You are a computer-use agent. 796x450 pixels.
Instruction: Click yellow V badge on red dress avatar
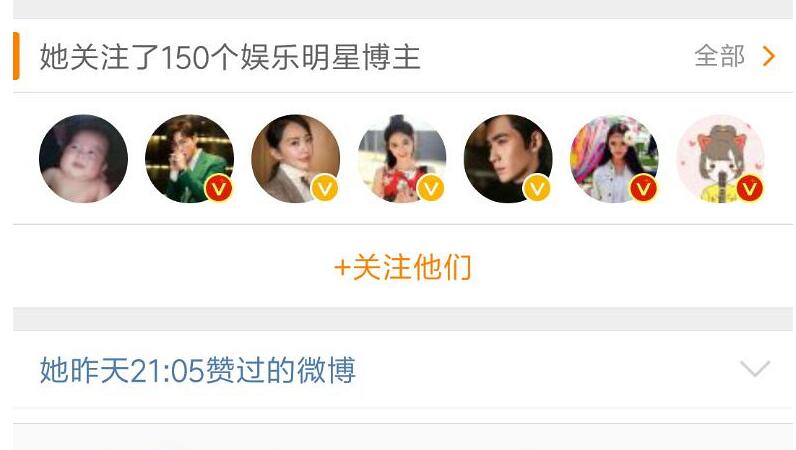[x=431, y=188]
